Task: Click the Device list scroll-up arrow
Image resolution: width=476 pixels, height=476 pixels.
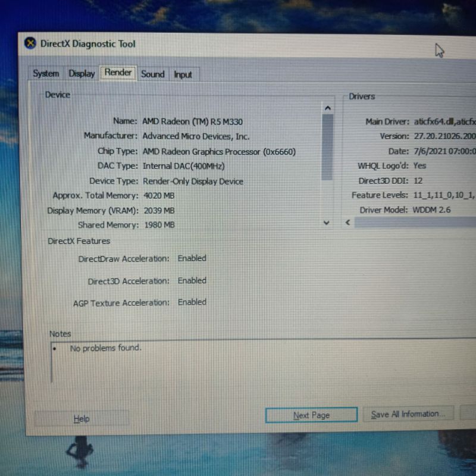Action: coord(327,108)
